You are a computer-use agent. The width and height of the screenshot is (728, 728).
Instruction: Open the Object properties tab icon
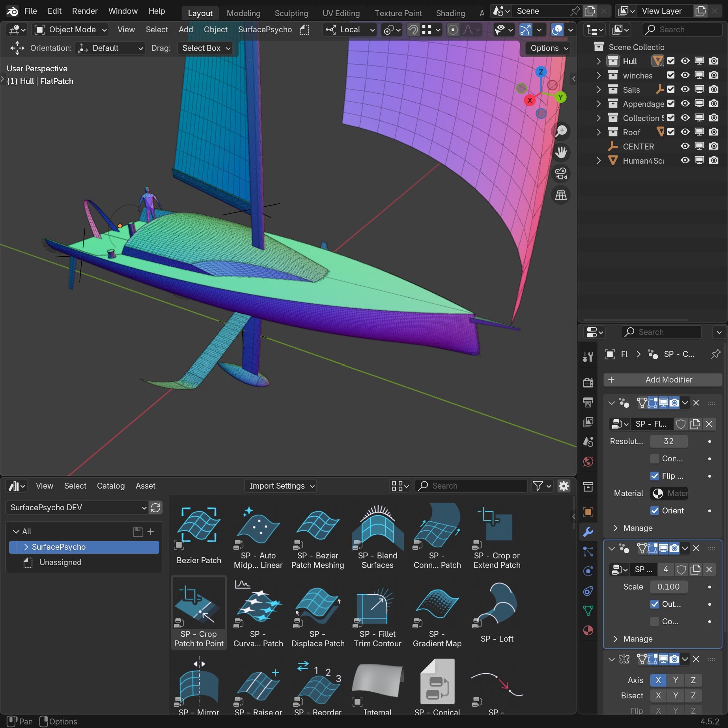588,512
